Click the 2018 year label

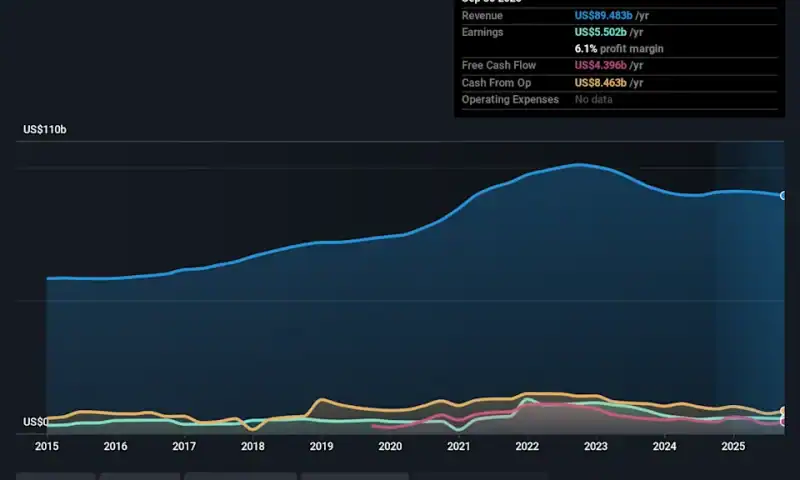click(252, 447)
